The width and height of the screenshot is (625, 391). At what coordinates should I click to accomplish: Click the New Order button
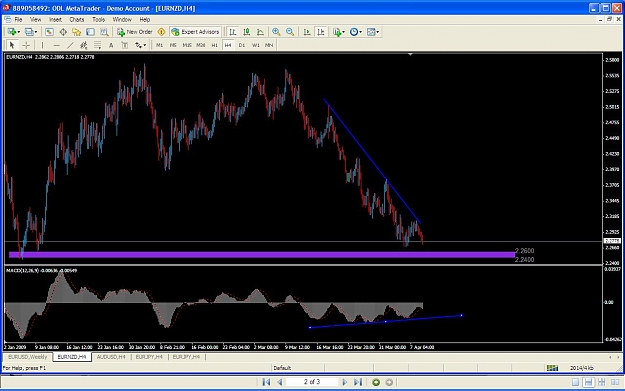(135, 32)
